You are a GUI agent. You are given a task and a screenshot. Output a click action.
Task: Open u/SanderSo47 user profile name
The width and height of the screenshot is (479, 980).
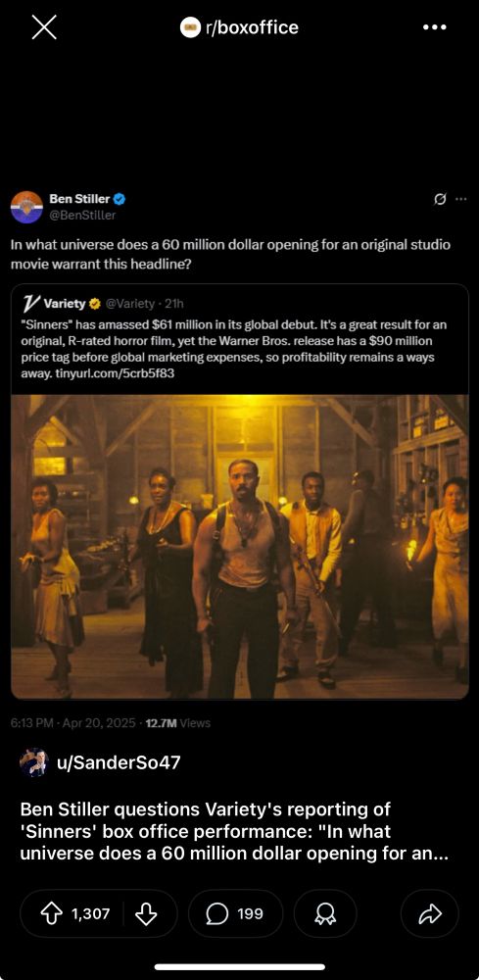pos(118,762)
